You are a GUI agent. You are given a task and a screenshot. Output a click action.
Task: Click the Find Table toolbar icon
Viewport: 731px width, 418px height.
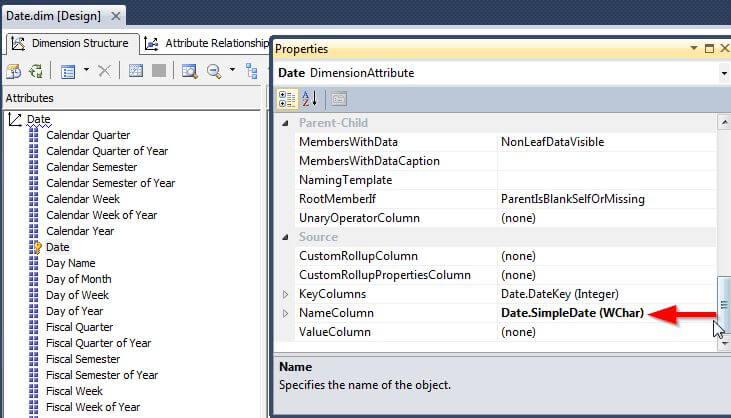[x=190, y=71]
